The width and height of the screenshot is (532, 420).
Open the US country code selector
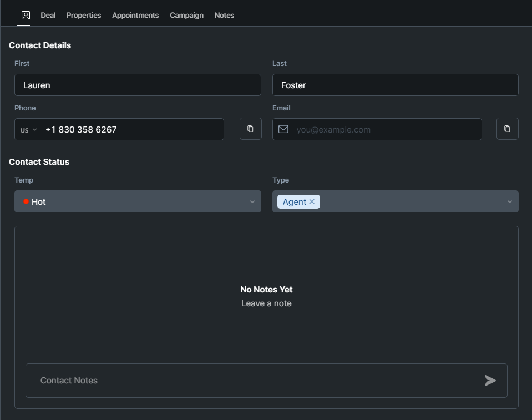[28, 130]
